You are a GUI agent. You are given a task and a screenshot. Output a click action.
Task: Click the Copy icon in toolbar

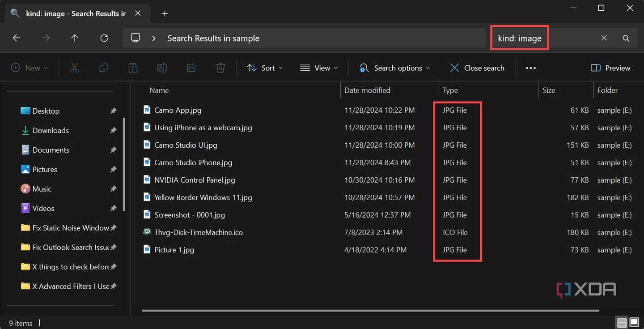103,68
